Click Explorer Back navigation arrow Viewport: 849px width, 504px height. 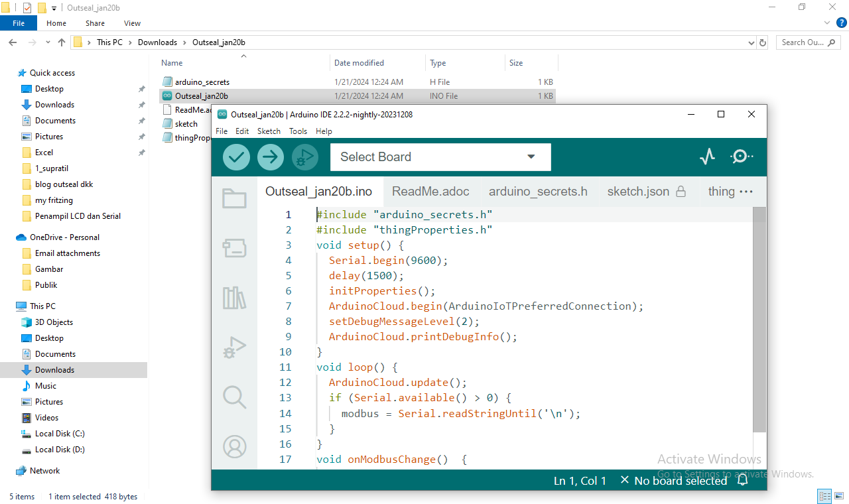(12, 42)
